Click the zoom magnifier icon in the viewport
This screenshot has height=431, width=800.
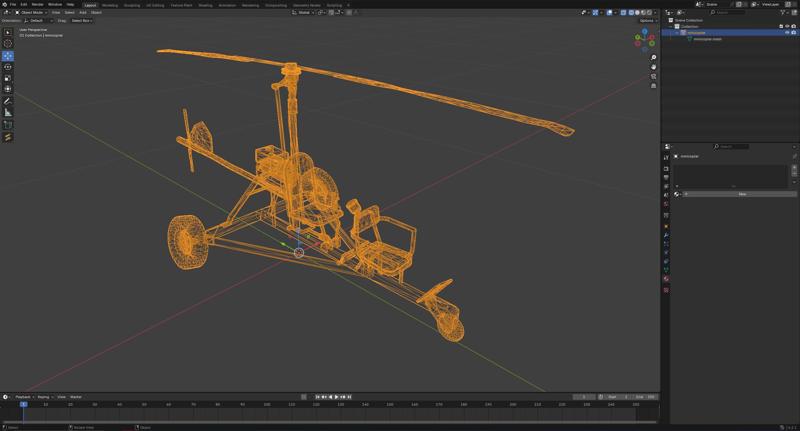click(654, 58)
